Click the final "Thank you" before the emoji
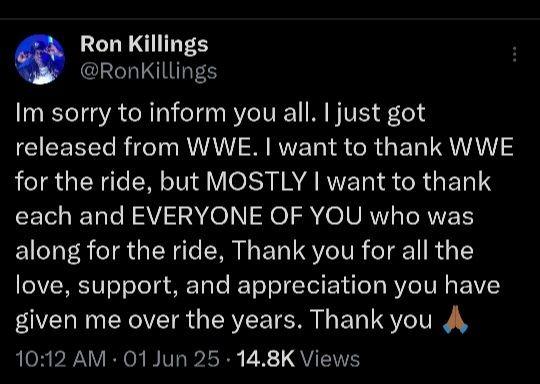540x384 pixels. 371,320
